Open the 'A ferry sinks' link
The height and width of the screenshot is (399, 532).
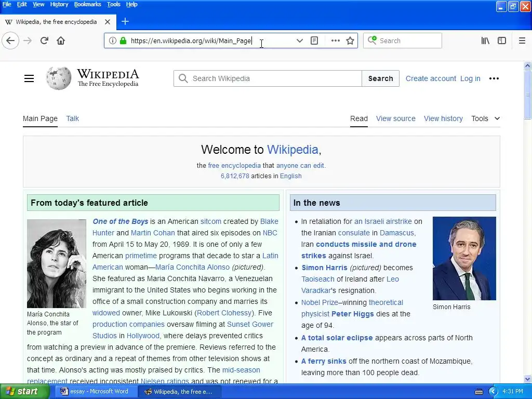[324, 362]
